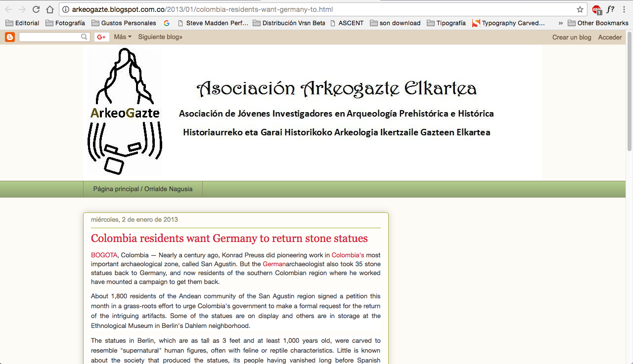This screenshot has width=633, height=364.
Task: Click the browser forward arrow
Action: pyautogui.click(x=22, y=9)
